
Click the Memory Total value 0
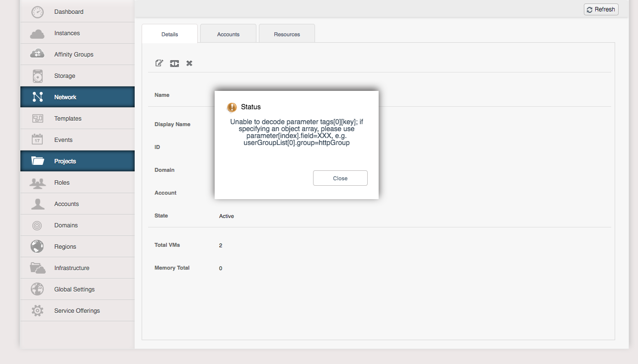(x=221, y=268)
